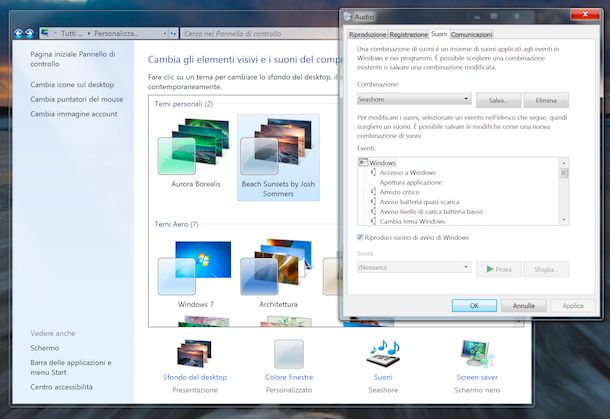Select the Windows 7 Aero theme

coord(196,274)
